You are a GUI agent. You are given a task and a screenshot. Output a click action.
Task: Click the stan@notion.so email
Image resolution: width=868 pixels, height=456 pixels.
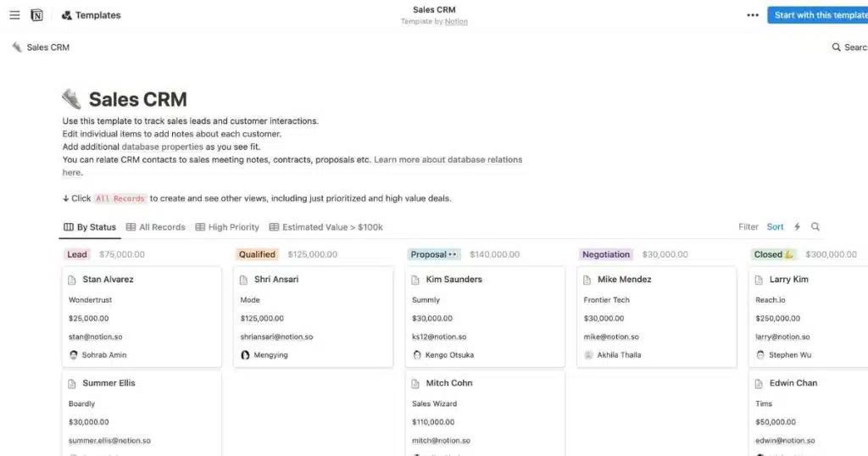tap(95, 336)
